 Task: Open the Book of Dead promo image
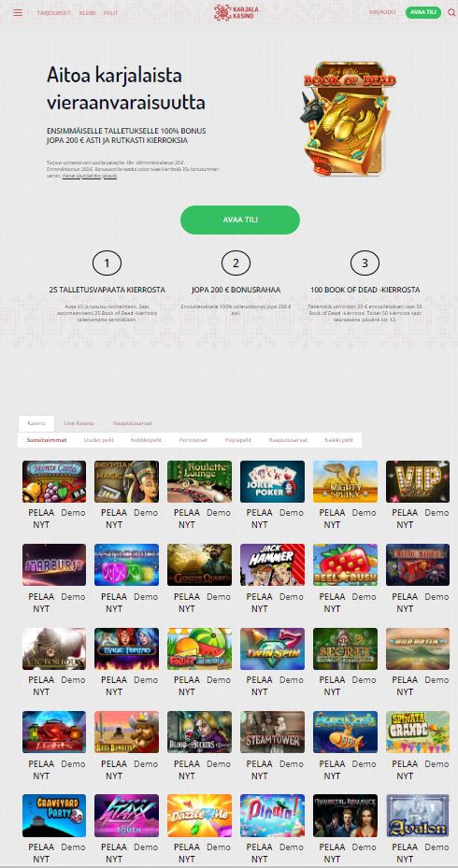tap(348, 119)
